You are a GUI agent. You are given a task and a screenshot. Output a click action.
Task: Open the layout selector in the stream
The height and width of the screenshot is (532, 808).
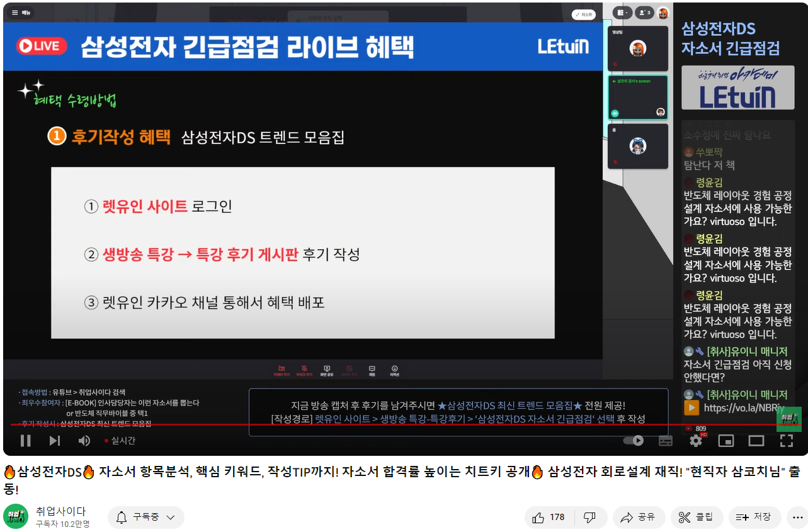pos(623,13)
